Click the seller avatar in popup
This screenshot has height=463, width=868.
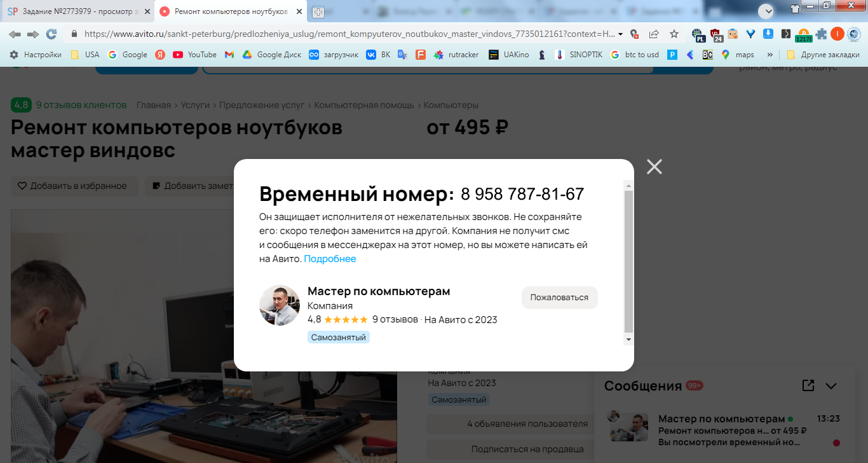(x=280, y=305)
